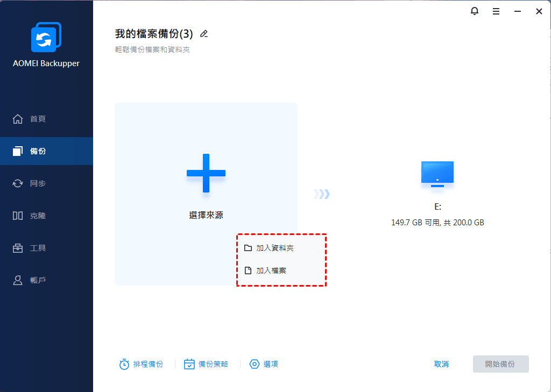This screenshot has height=392, width=551.
Task: Open 工具 tools section
Action: point(46,248)
